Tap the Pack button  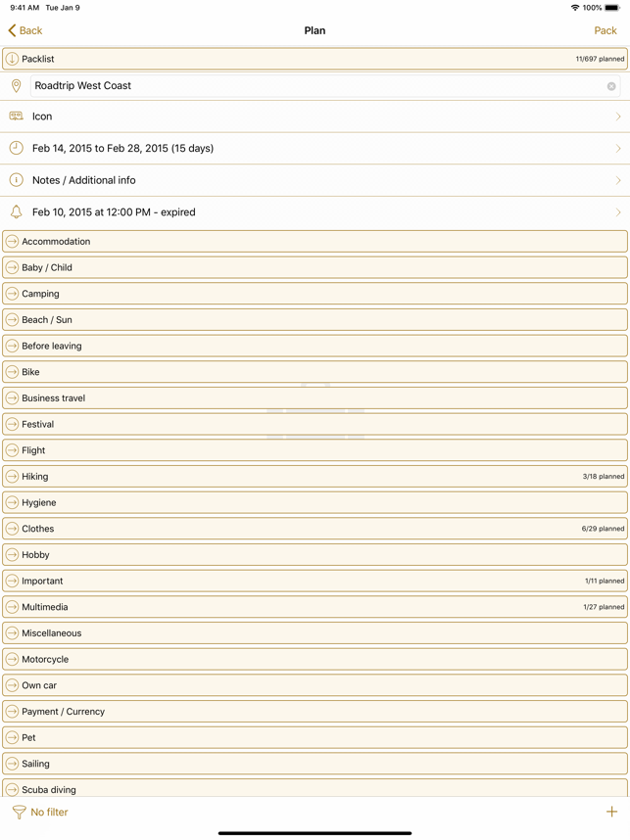[x=605, y=30]
